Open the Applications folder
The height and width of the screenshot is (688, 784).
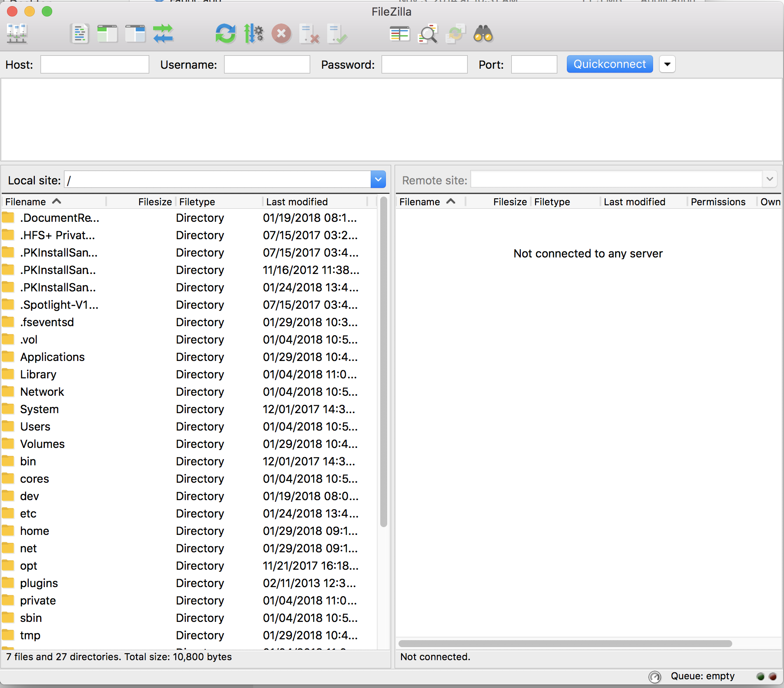(52, 357)
